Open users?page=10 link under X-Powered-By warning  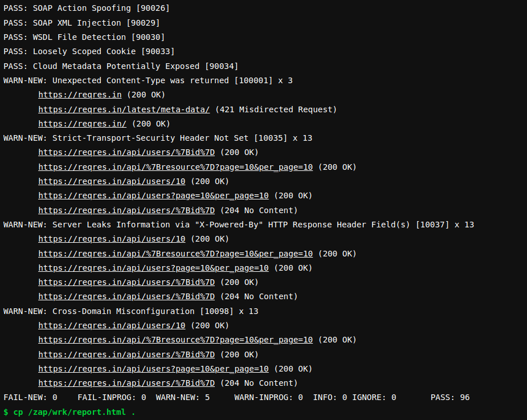click(153, 268)
